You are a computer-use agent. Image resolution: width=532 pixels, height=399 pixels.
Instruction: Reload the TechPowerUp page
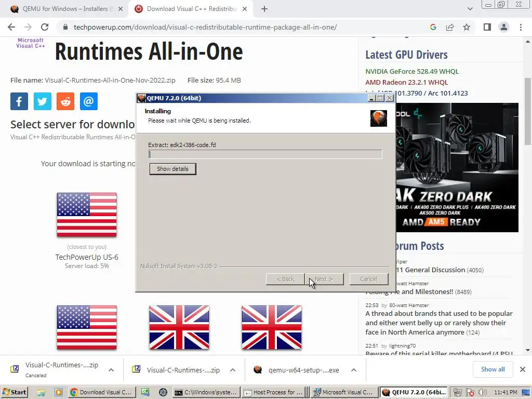pyautogui.click(x=45, y=27)
